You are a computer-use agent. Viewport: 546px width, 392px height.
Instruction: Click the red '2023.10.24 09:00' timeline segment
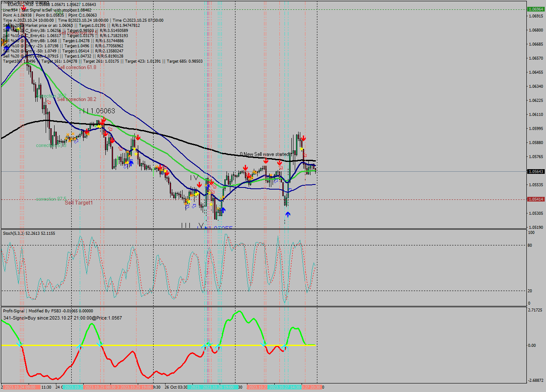click(x=20, y=387)
